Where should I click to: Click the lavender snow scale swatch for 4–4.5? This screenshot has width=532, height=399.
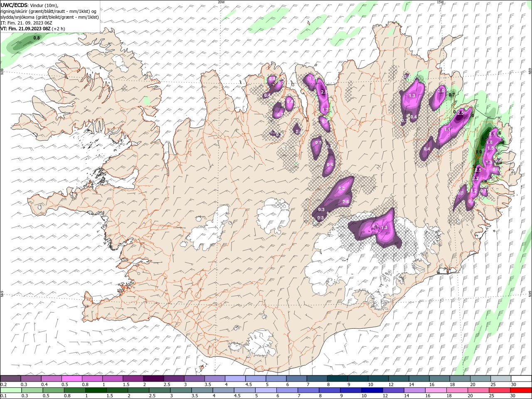[235, 378]
